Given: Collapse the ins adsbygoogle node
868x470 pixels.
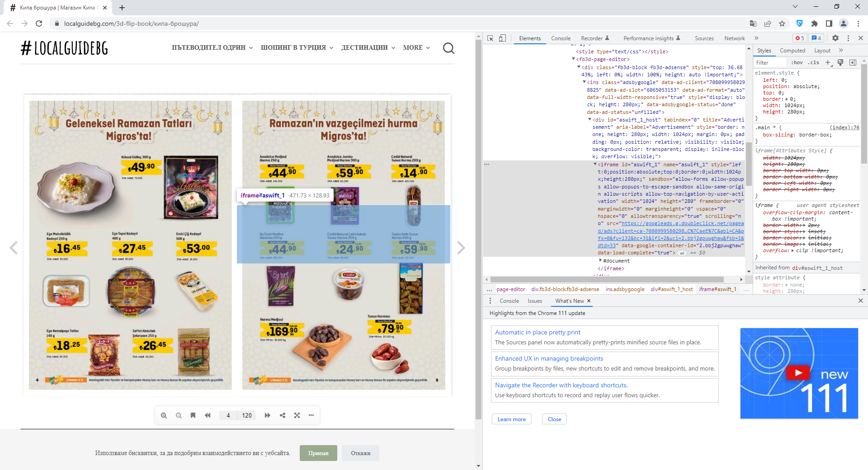Looking at the screenshot, I should tap(584, 82).
